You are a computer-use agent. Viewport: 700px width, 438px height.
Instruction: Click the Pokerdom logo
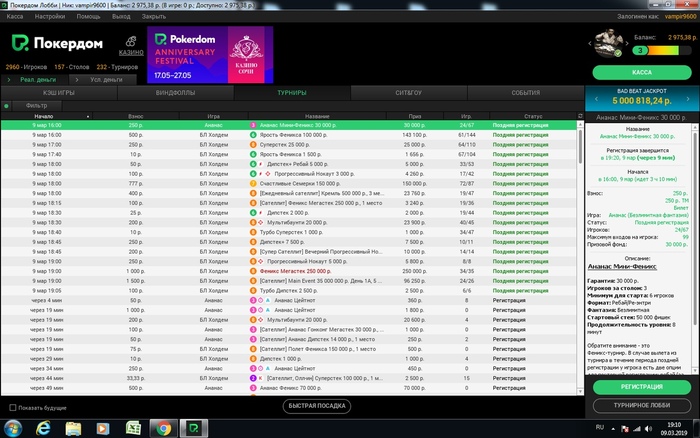pos(57,43)
